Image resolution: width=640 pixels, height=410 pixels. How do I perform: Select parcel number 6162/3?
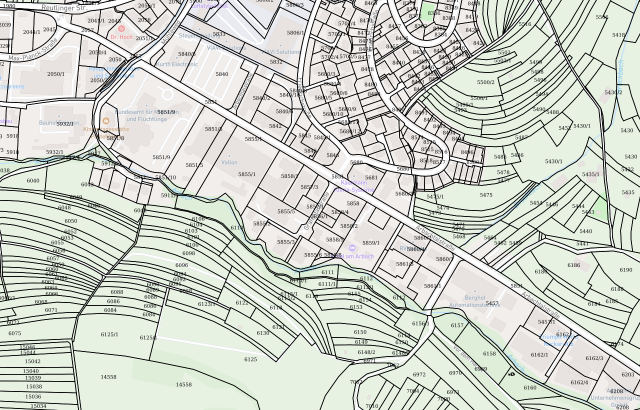point(594,358)
